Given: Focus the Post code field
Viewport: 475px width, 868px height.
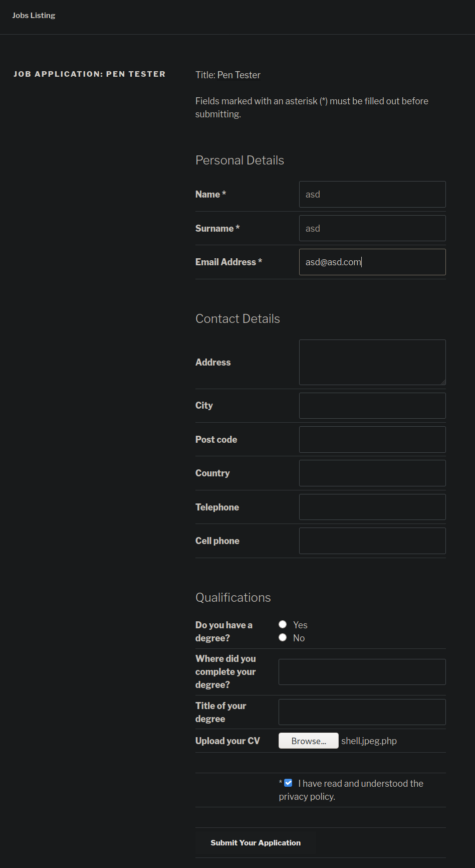Looking at the screenshot, I should tap(372, 439).
